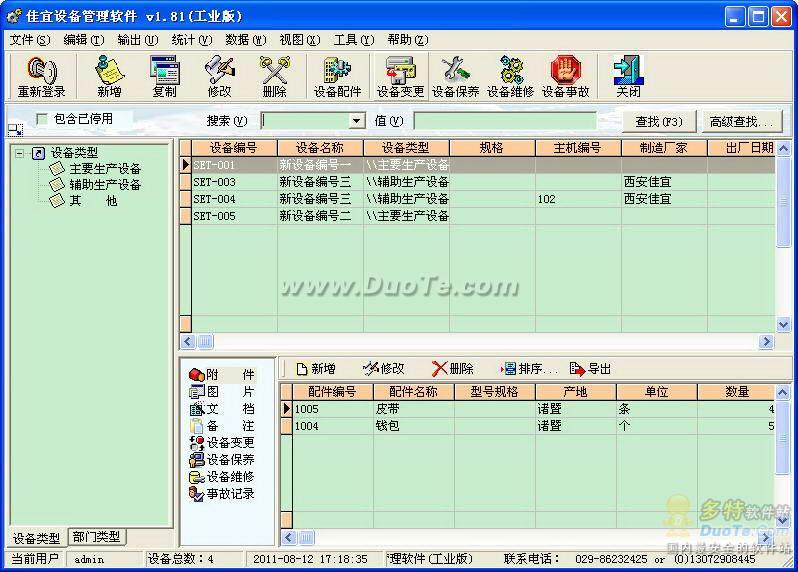Open the 设备维修 repair tool
The height and width of the screenshot is (572, 798).
point(510,76)
